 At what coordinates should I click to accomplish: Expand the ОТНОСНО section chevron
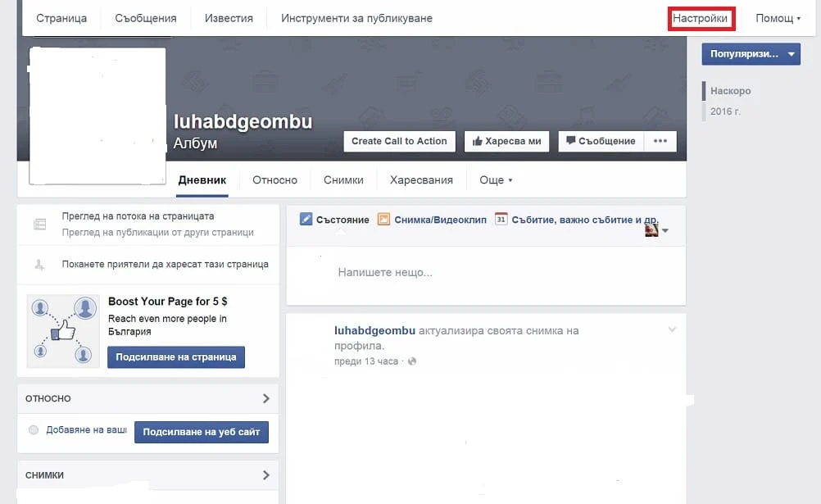point(266,399)
